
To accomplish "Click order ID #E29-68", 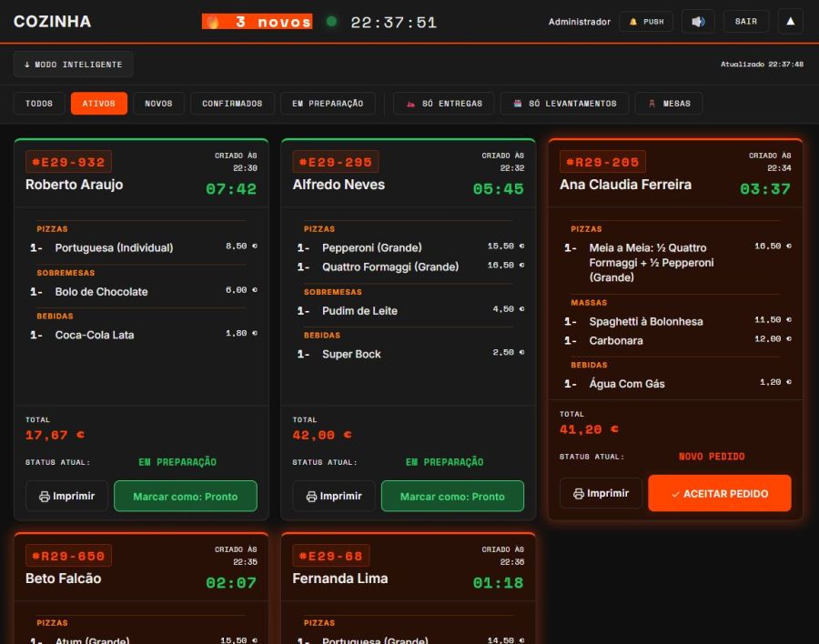I will pos(331,556).
